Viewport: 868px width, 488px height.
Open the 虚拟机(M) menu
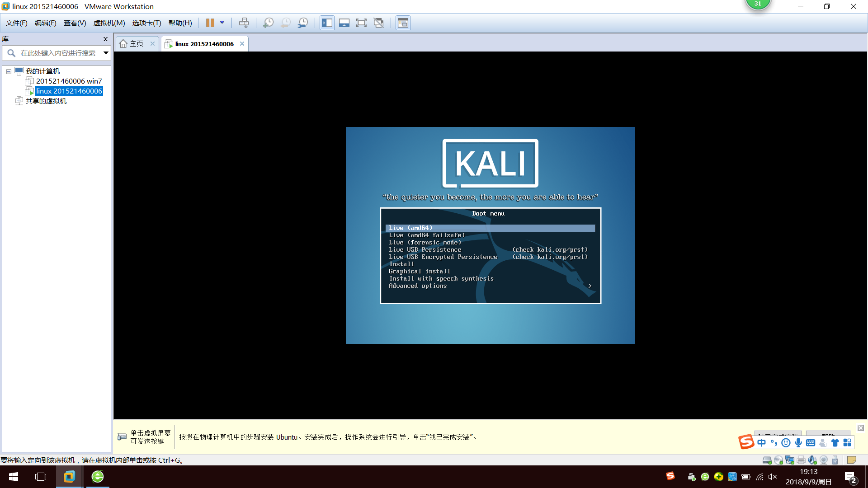109,23
